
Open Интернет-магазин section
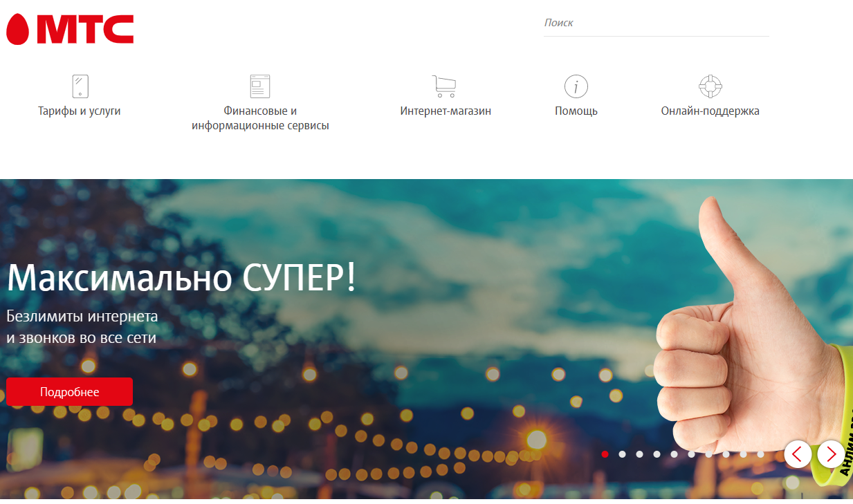tap(446, 111)
